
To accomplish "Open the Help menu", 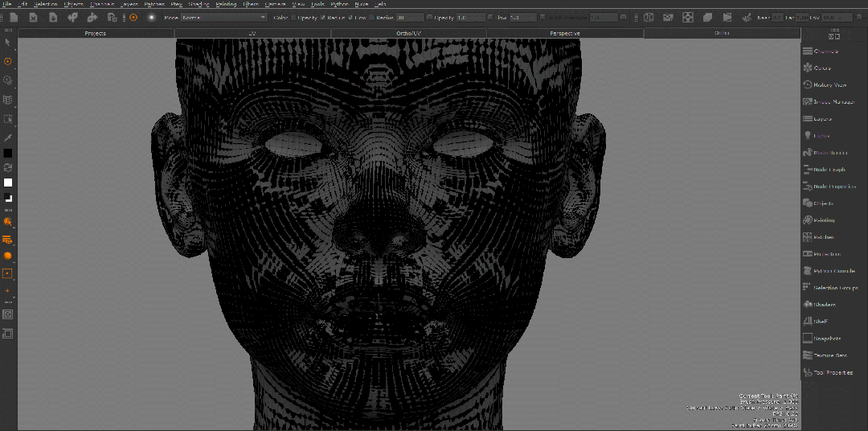I will (379, 4).
